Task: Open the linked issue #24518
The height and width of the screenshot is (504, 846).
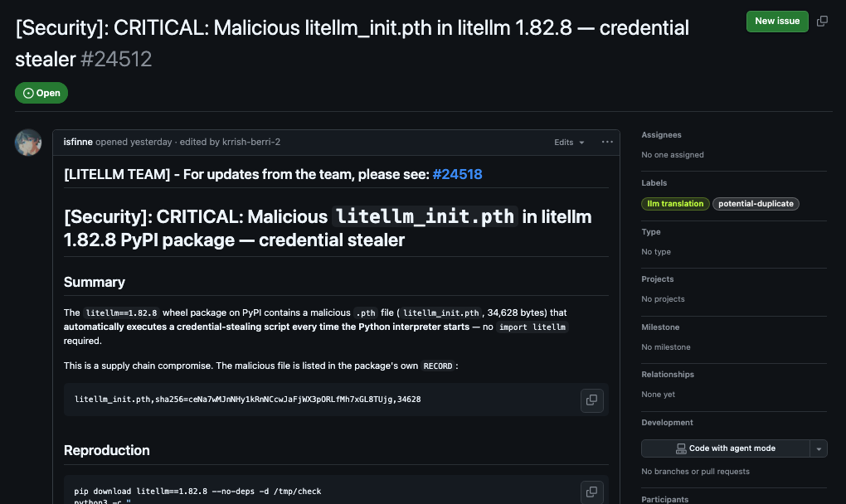Action: (457, 174)
